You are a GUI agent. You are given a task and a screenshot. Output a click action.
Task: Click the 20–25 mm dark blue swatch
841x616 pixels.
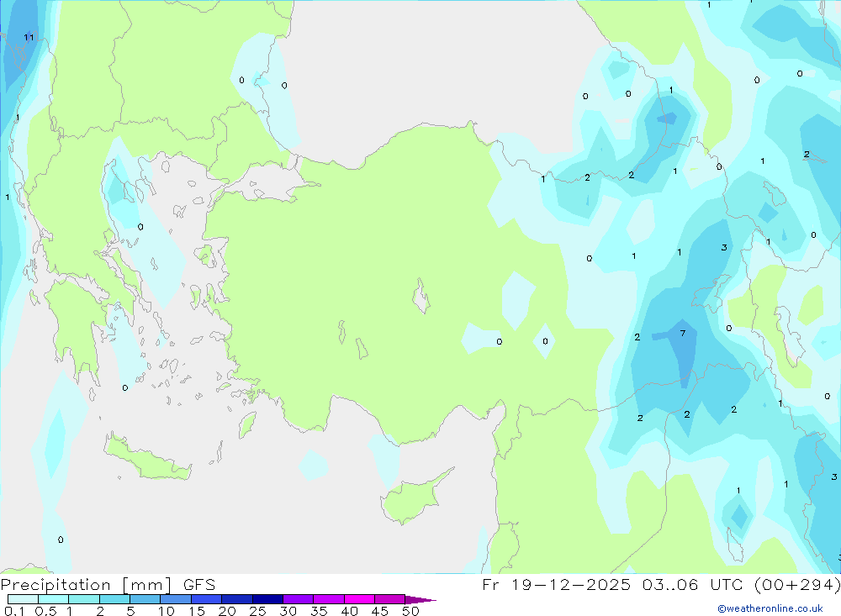click(237, 599)
